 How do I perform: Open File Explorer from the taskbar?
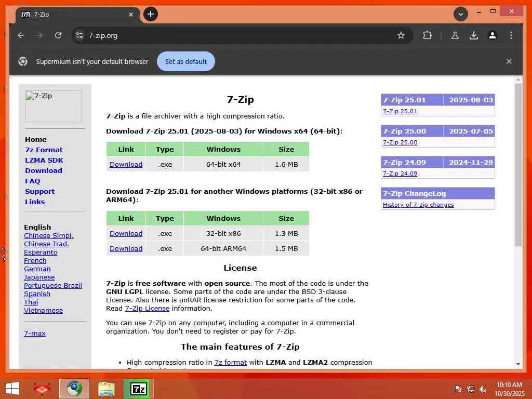tap(106, 389)
